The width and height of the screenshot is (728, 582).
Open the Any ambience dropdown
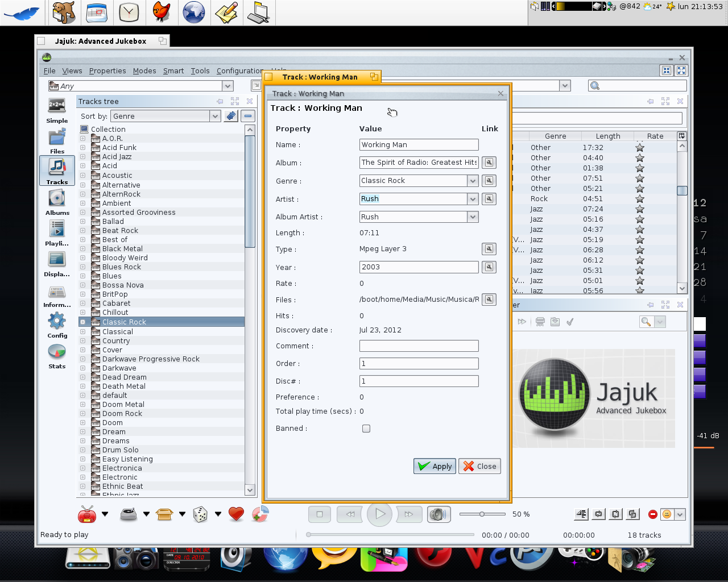pyautogui.click(x=227, y=86)
